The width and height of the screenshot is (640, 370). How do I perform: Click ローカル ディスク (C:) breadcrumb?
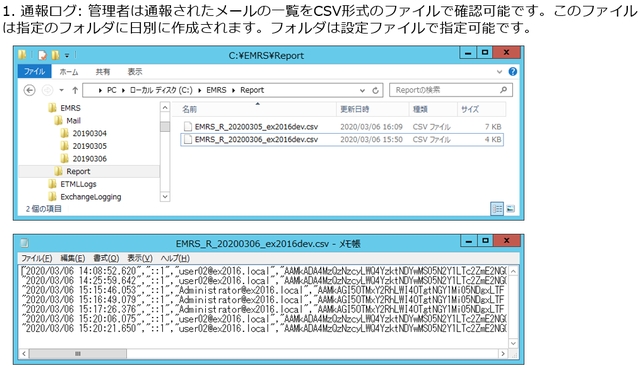161,90
